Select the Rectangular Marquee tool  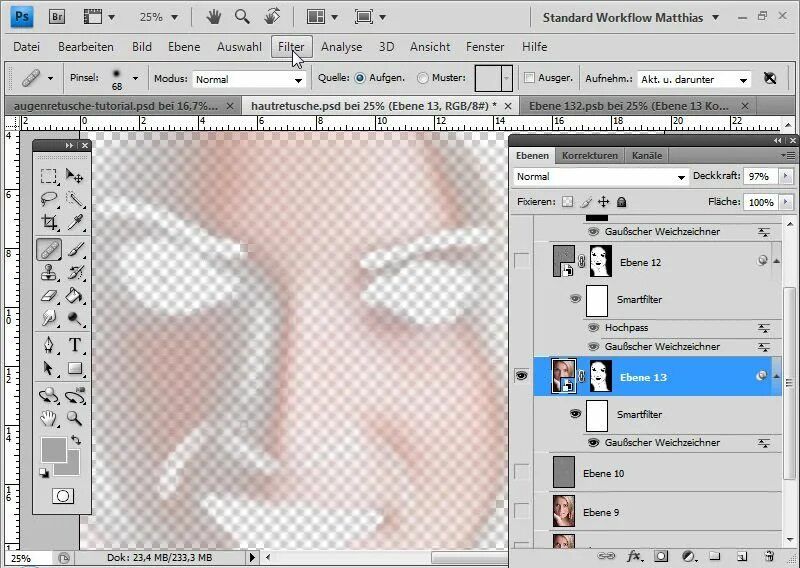tap(48, 176)
